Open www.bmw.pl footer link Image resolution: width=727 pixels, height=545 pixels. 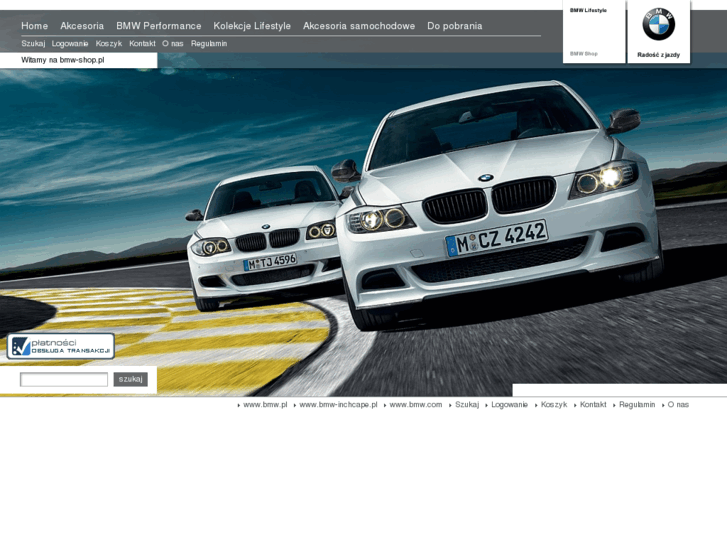pyautogui.click(x=265, y=404)
